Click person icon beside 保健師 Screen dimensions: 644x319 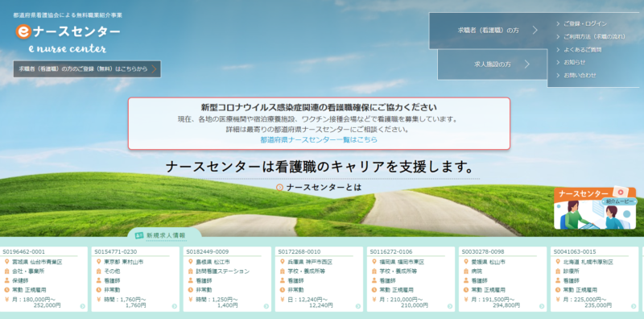click(6, 281)
